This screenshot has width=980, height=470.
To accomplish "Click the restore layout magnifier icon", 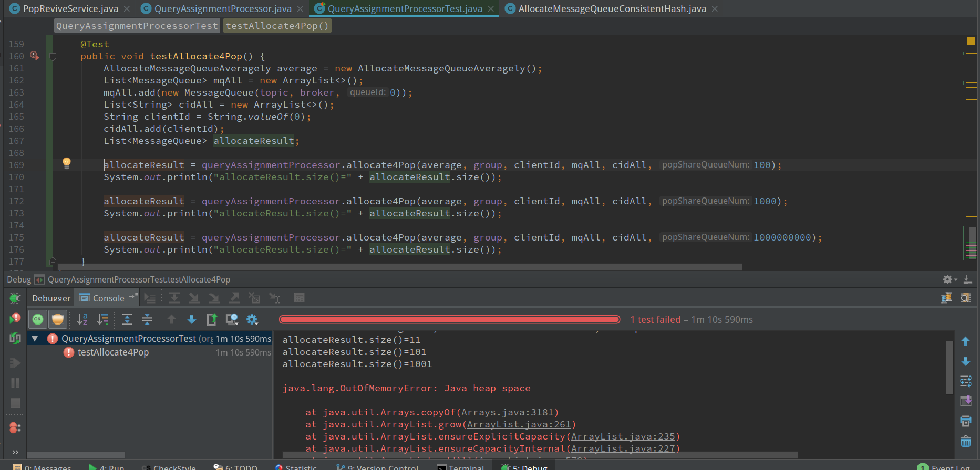I will [966, 298].
